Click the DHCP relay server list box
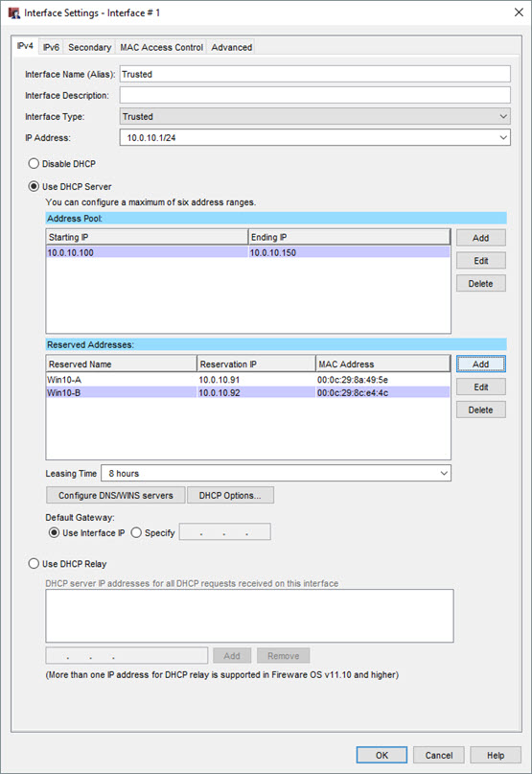532x774 pixels. 249,616
